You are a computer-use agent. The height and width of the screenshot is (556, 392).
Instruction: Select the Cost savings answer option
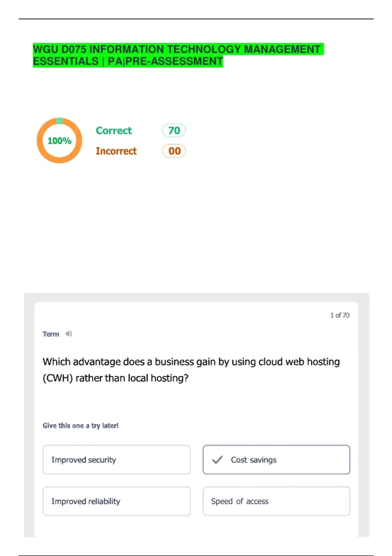[x=276, y=460]
